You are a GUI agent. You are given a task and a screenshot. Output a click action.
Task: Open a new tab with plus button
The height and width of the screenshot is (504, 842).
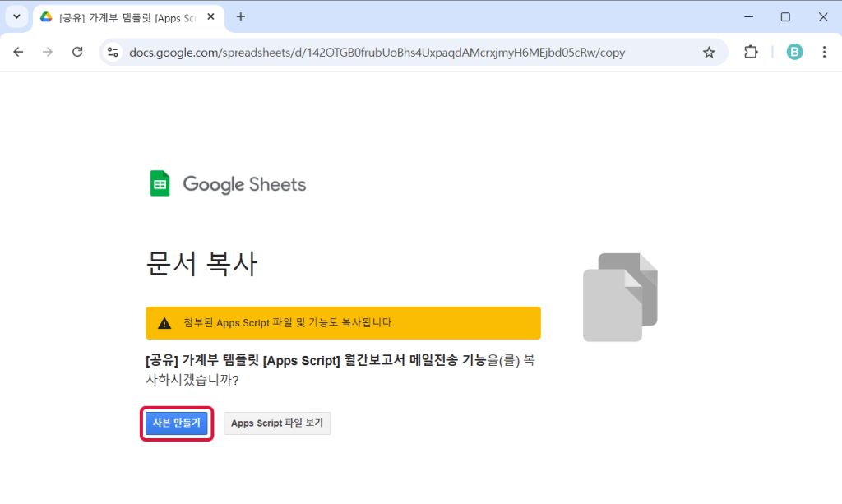click(241, 16)
